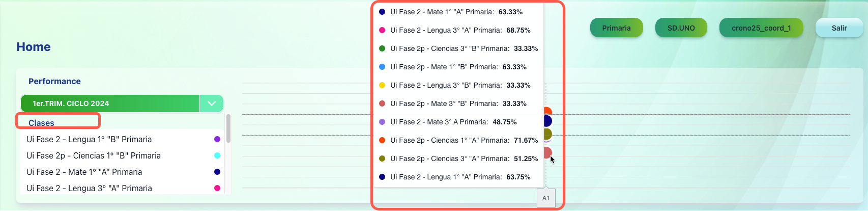This screenshot has width=868, height=211.
Task: Click the navy dot beside Mate 1° "A"
Action: (x=217, y=172)
